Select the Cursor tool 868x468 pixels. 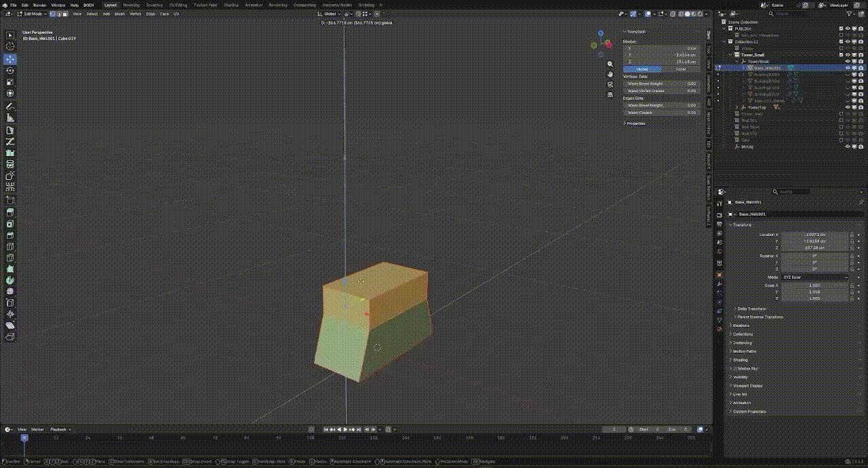tap(10, 47)
